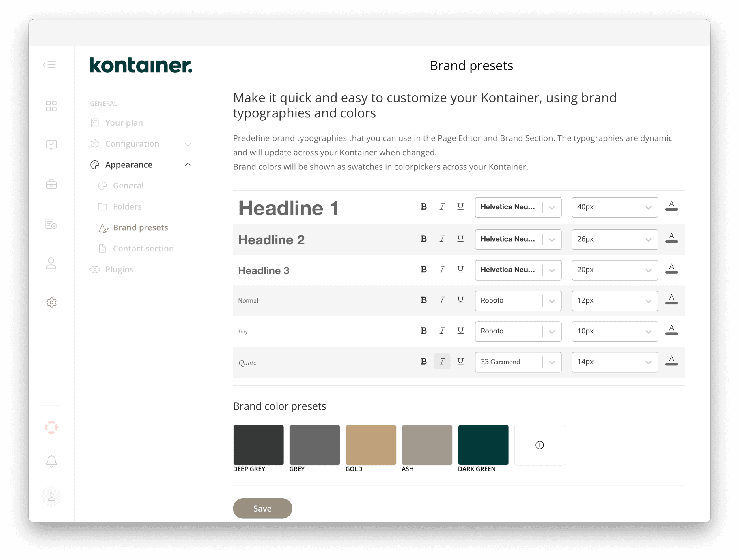
Task: Click the Save button
Action: click(x=263, y=508)
